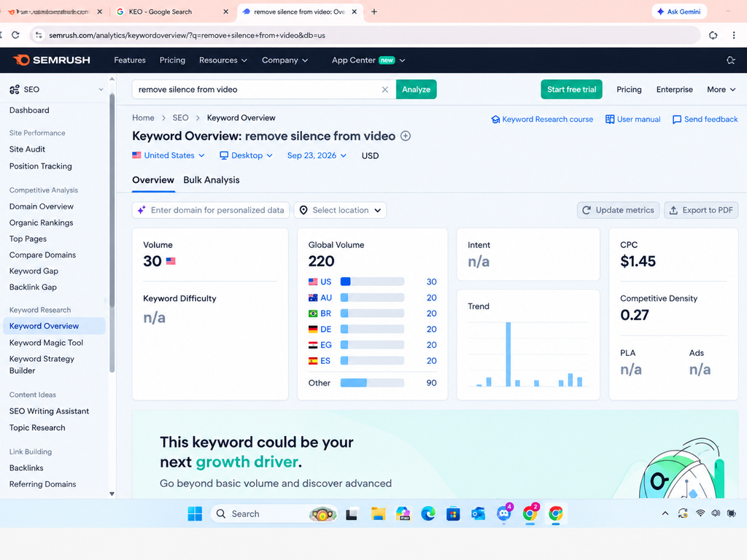Open Outlook from taskbar

pos(479,514)
